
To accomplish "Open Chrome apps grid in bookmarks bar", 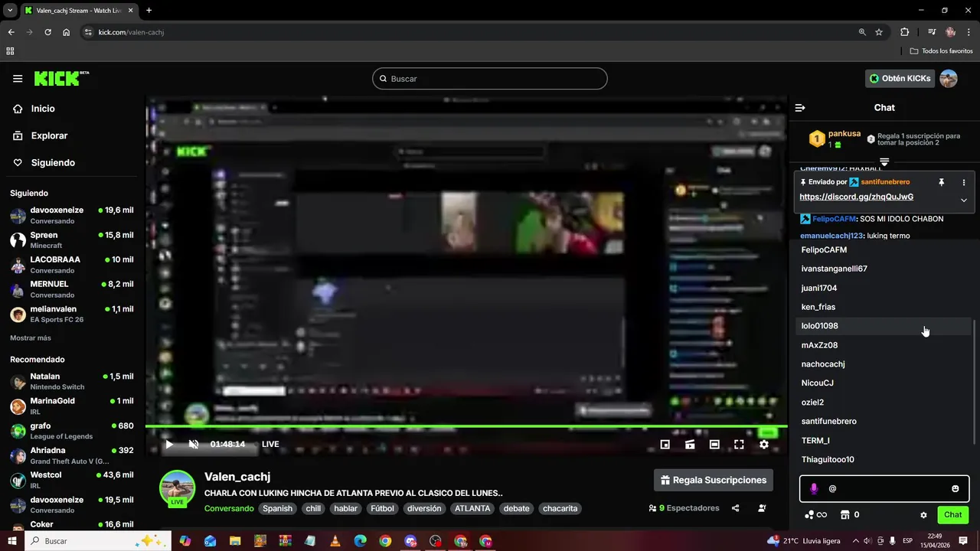I will (x=10, y=51).
